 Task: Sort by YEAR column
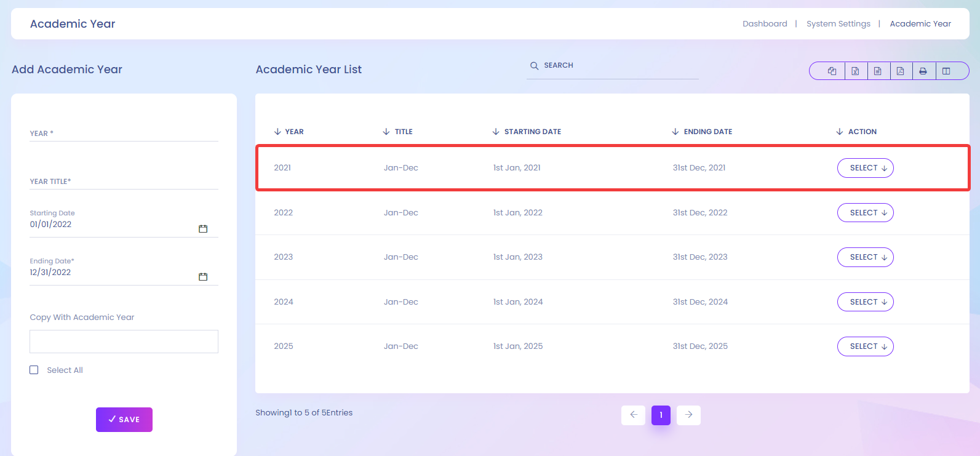[289, 132]
